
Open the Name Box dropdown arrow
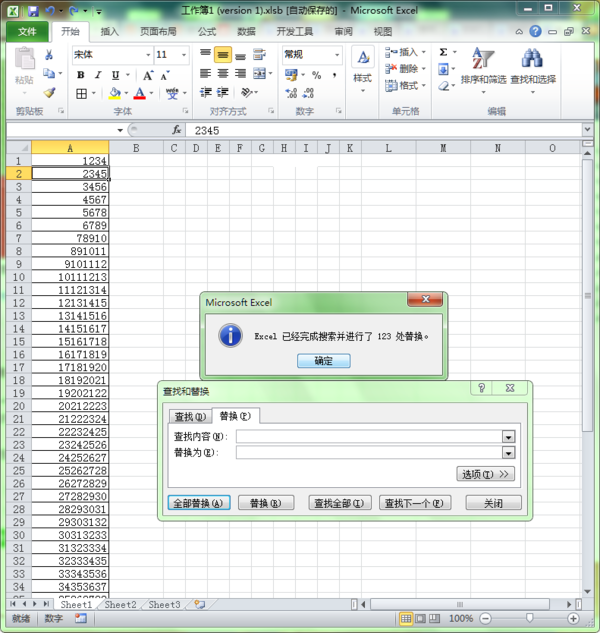tap(120, 130)
